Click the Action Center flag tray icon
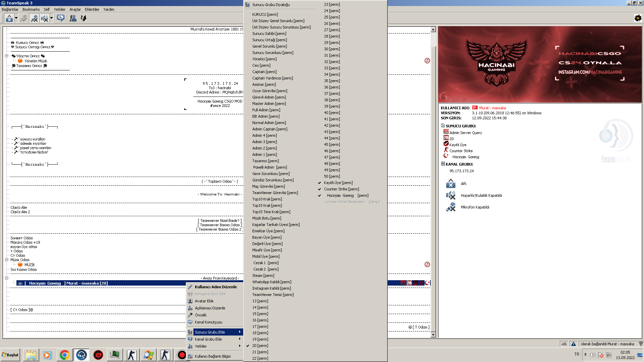This screenshot has height=362, width=644. pyautogui.click(x=601, y=355)
